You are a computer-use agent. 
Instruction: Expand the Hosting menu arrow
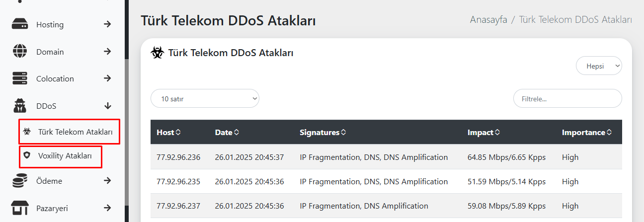[x=107, y=24]
